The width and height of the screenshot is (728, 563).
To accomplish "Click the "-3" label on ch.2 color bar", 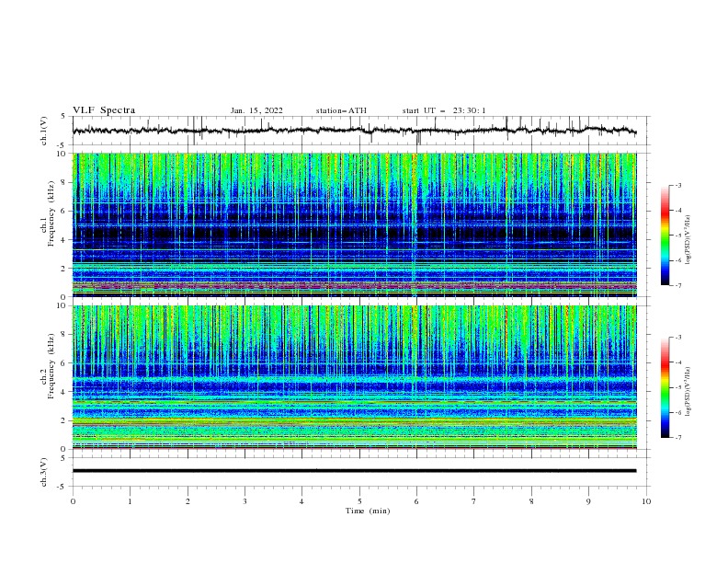I will (678, 338).
